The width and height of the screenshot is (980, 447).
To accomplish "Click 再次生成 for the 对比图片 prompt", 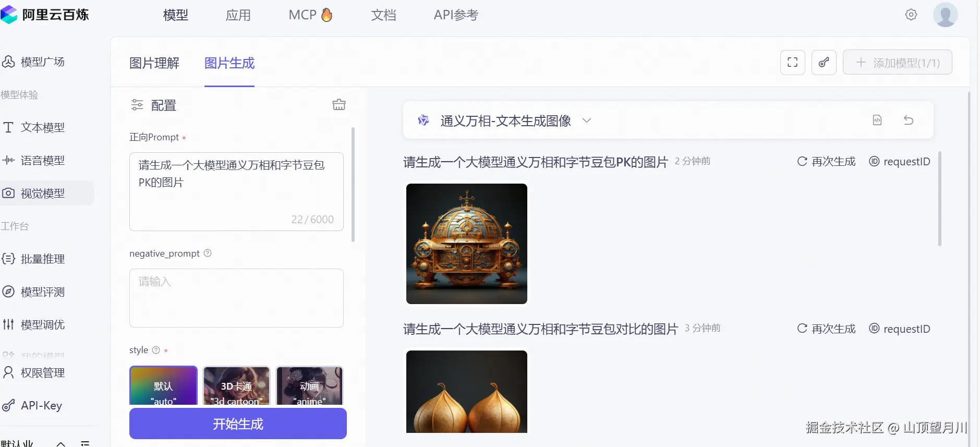I will (827, 329).
